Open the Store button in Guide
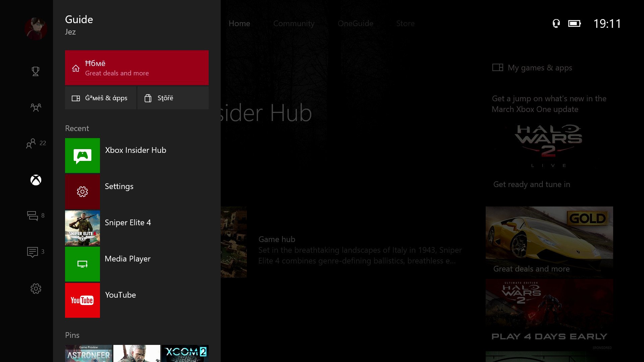Image resolution: width=644 pixels, height=362 pixels. (173, 98)
